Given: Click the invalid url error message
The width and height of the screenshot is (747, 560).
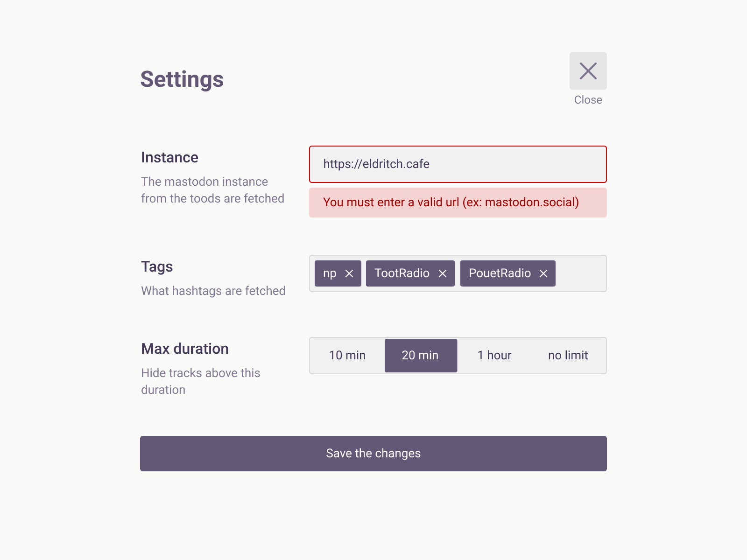Looking at the screenshot, I should (x=451, y=203).
